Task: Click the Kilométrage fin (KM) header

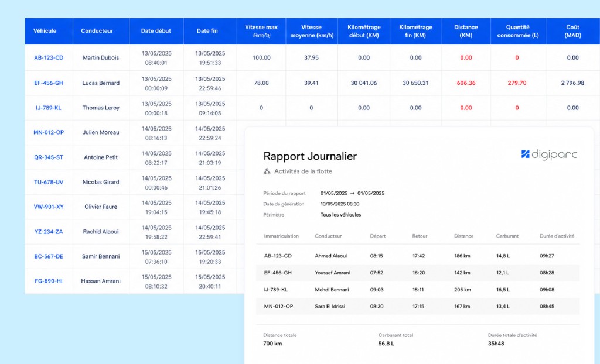Action: point(416,31)
